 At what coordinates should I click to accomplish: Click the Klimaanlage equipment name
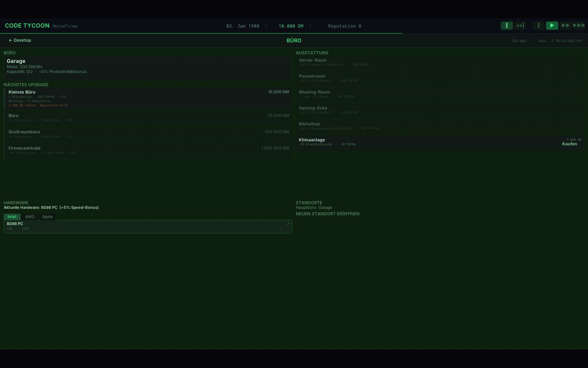312,140
